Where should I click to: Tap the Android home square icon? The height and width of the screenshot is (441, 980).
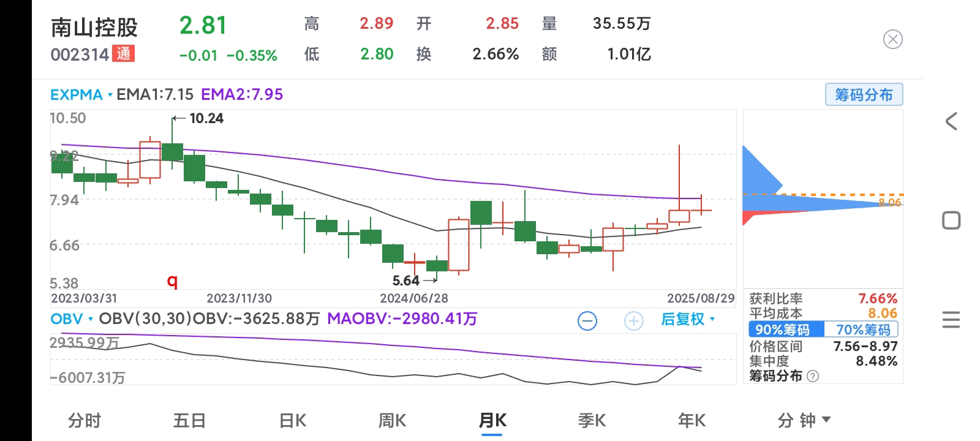pos(951,221)
